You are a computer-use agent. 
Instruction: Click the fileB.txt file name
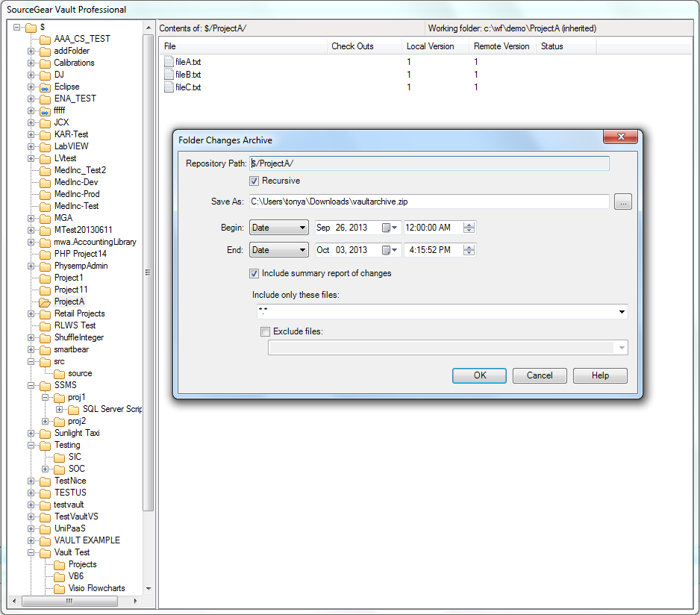188,75
